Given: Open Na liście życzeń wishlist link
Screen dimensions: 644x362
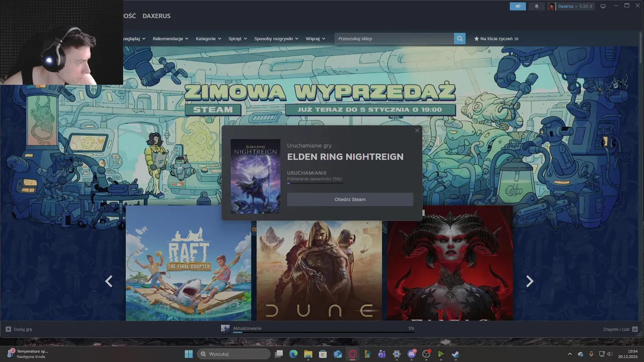Looking at the screenshot, I should pyautogui.click(x=496, y=39).
